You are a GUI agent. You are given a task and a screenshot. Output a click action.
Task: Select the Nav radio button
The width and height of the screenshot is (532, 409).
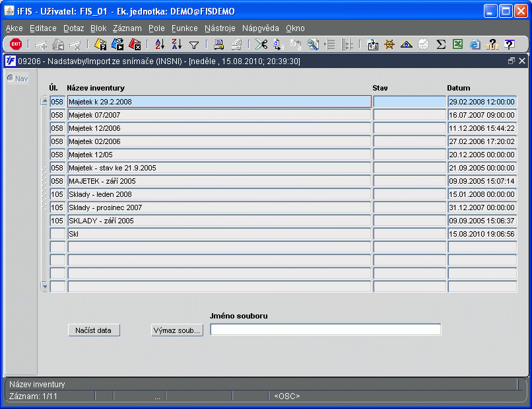click(11, 79)
